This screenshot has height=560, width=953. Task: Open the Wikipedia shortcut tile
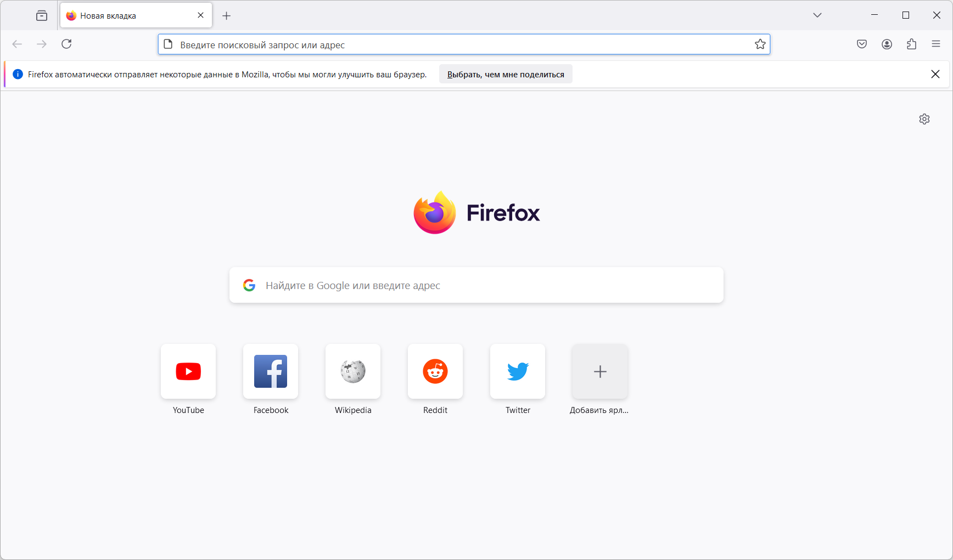(353, 371)
